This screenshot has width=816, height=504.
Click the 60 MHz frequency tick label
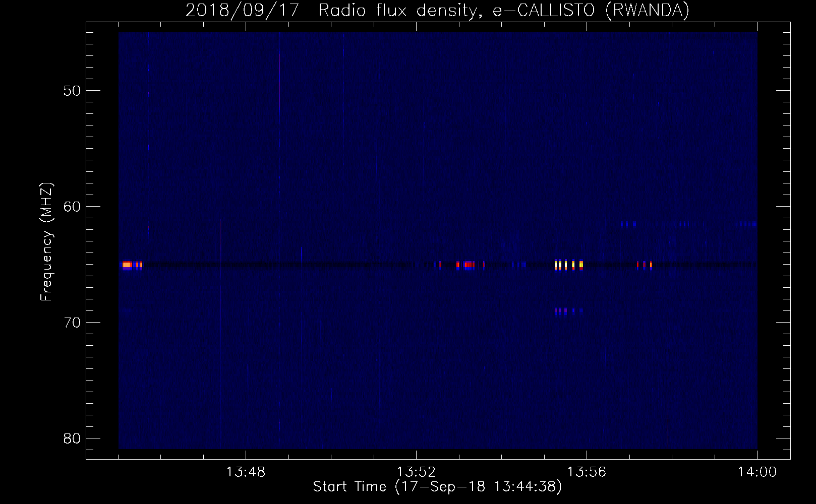pos(72,207)
